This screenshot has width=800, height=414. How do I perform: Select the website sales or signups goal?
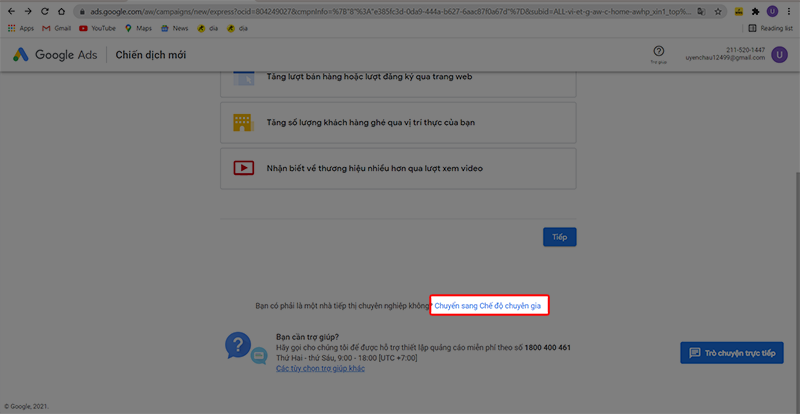click(x=398, y=80)
